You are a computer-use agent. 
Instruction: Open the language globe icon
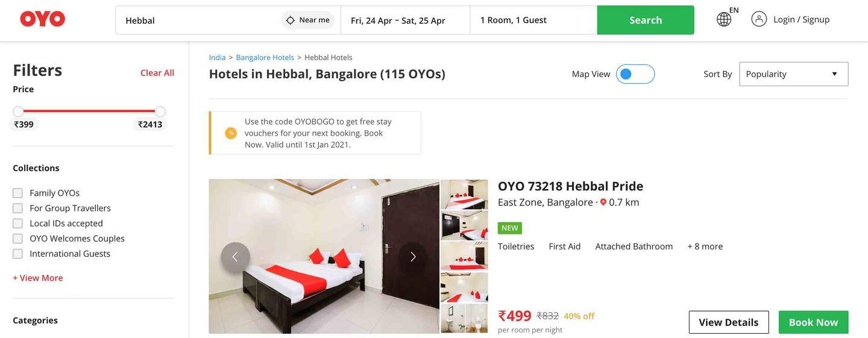(x=724, y=19)
